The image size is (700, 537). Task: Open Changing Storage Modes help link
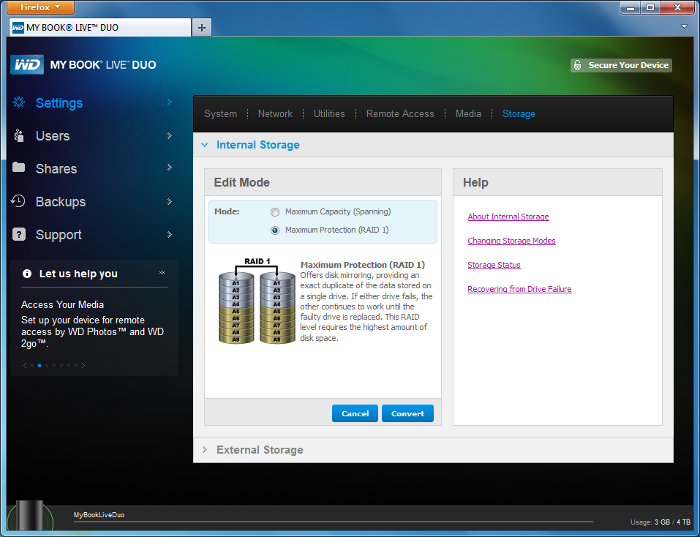tap(512, 241)
